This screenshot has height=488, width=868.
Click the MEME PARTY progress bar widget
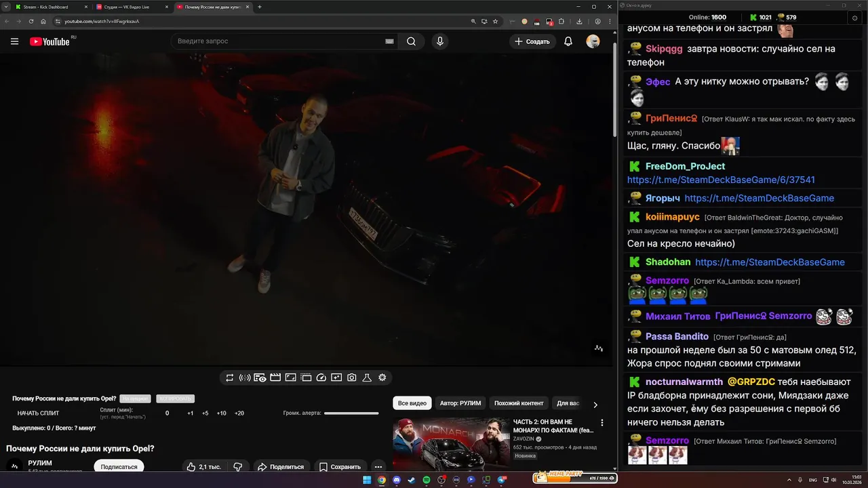pos(574,477)
